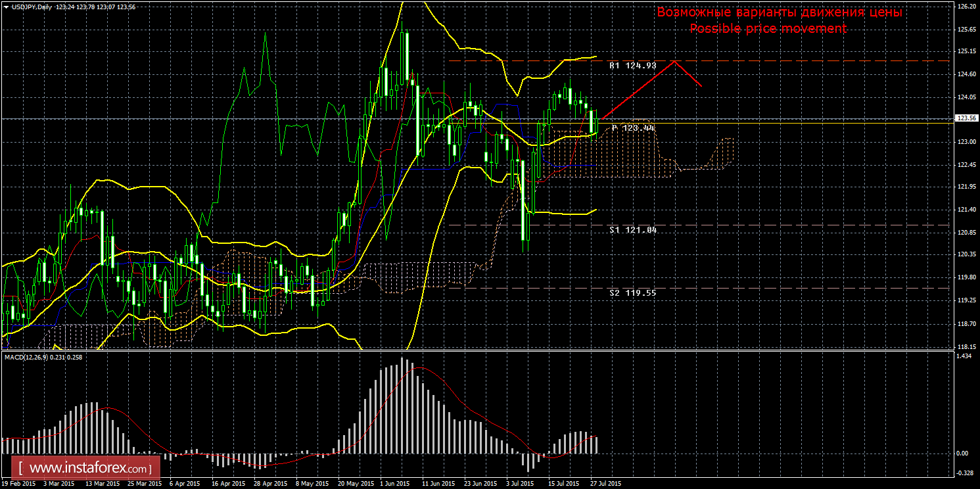Click the 122.45 price axis value
Image resolution: width=980 pixels, height=489 pixels.
point(966,165)
